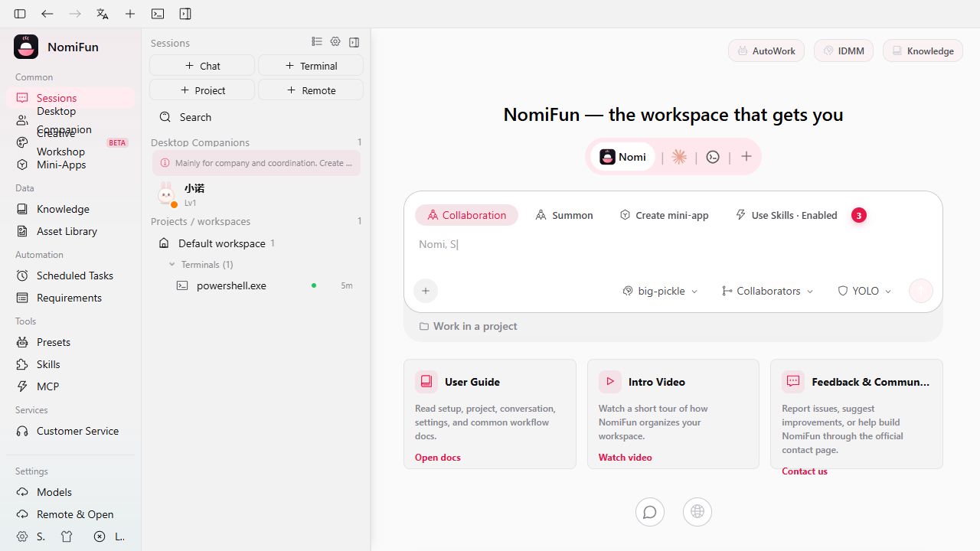
Task: Click the attach plus button in the composer
Action: pos(426,291)
